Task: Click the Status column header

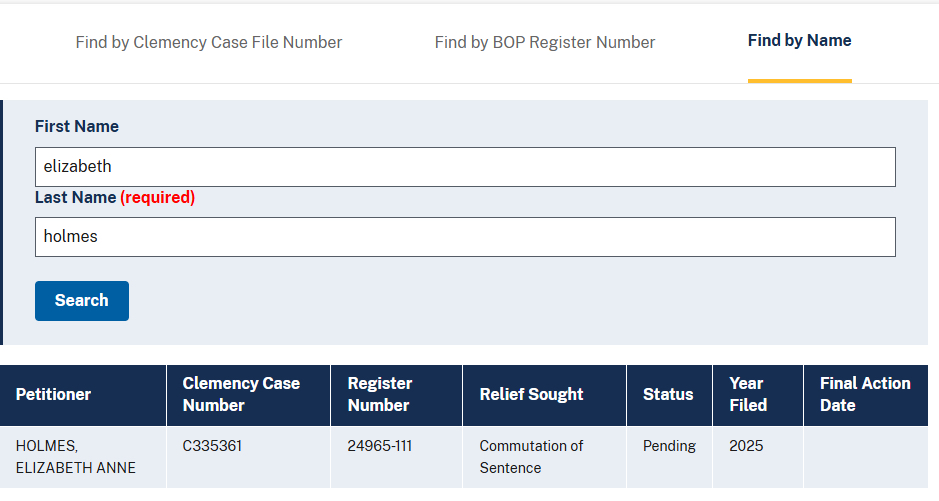Action: click(668, 394)
